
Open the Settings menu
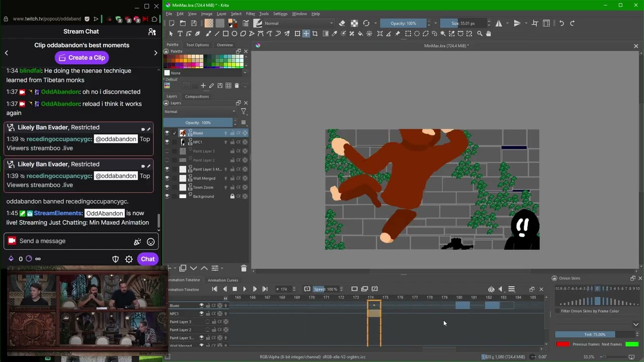coord(280,14)
